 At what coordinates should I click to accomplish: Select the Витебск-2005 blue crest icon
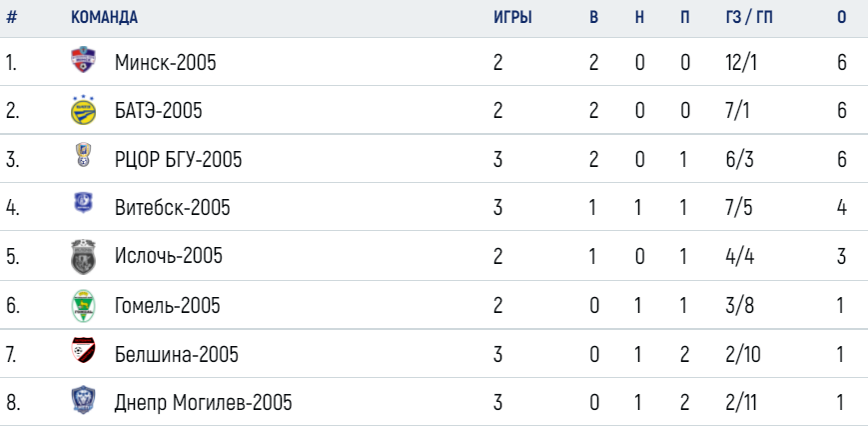[x=83, y=203]
